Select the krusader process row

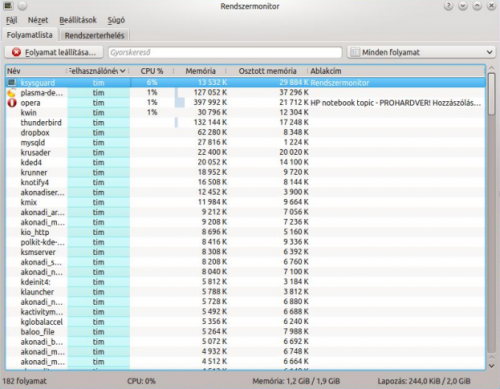pos(245,153)
